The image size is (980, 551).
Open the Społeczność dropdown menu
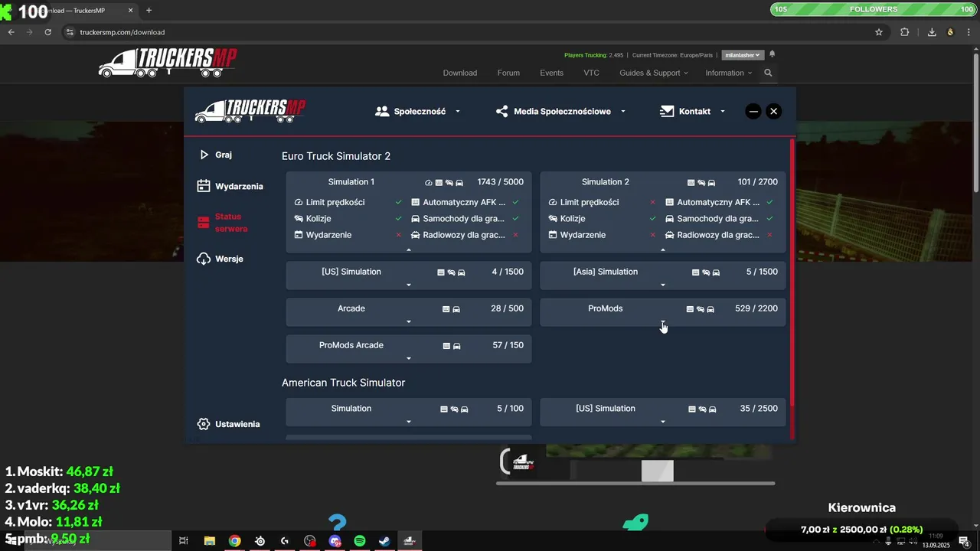418,111
